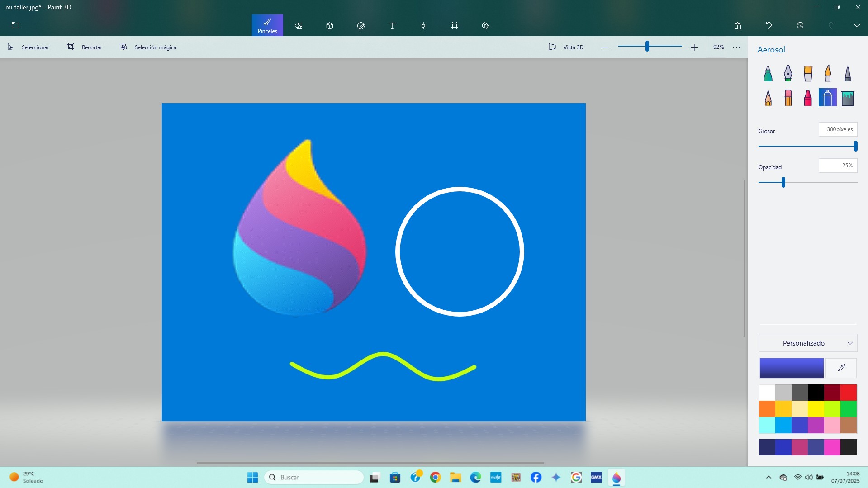Open the Text tool tab

click(392, 26)
